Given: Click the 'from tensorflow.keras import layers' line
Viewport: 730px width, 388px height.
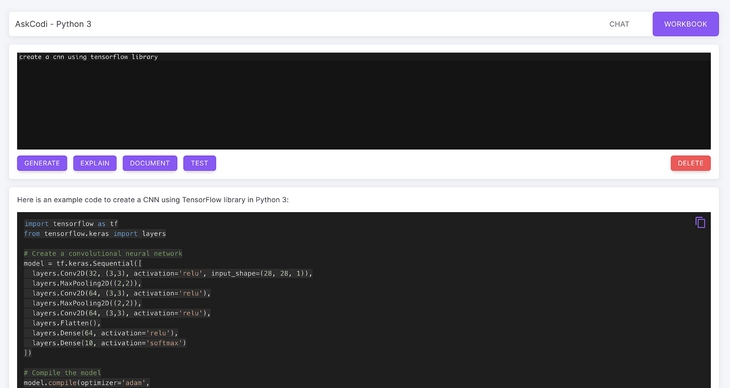Looking at the screenshot, I should pyautogui.click(x=95, y=234).
